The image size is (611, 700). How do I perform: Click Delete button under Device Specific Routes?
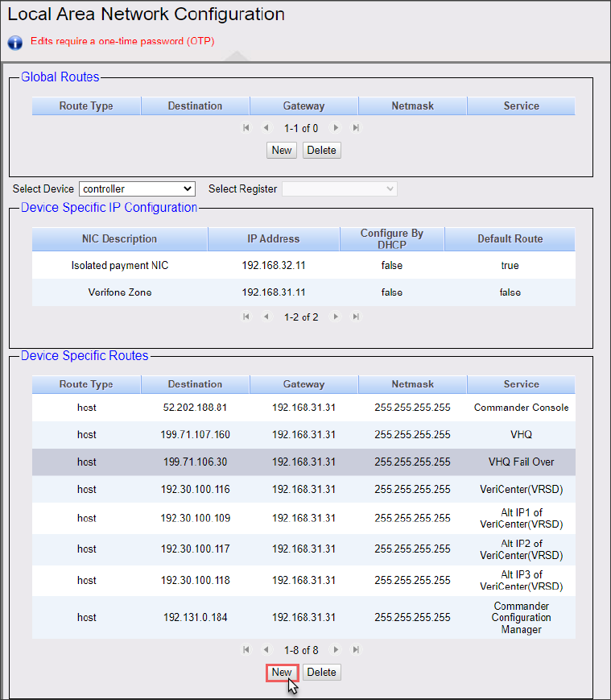[x=322, y=673]
